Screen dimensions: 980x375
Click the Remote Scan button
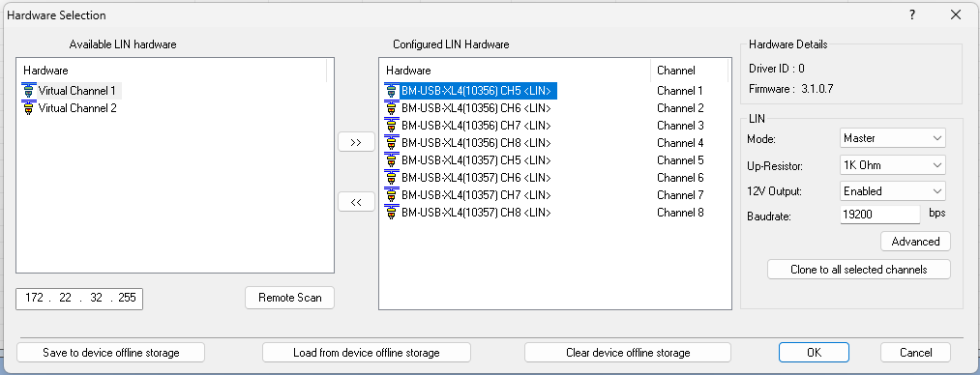[x=290, y=298]
